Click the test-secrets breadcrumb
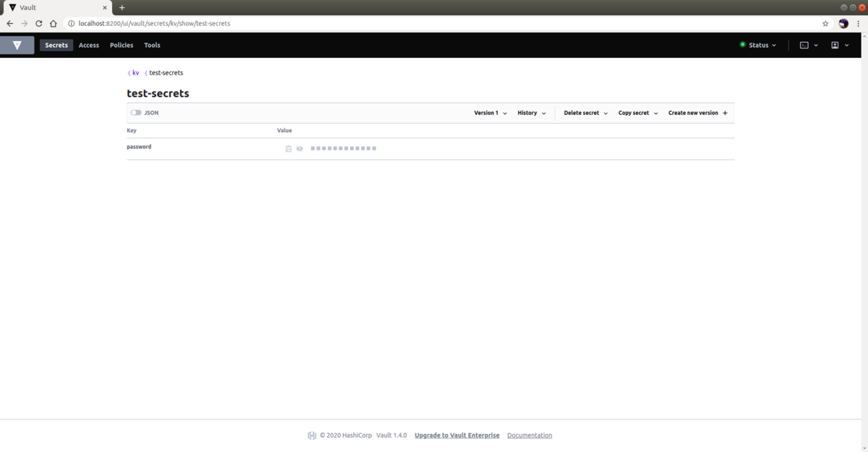This screenshot has width=868, height=452. [166, 73]
